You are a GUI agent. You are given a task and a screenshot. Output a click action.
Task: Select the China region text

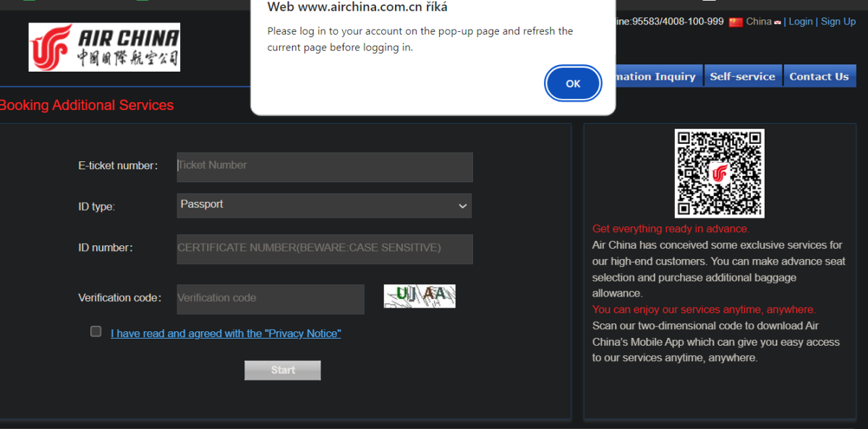point(758,22)
